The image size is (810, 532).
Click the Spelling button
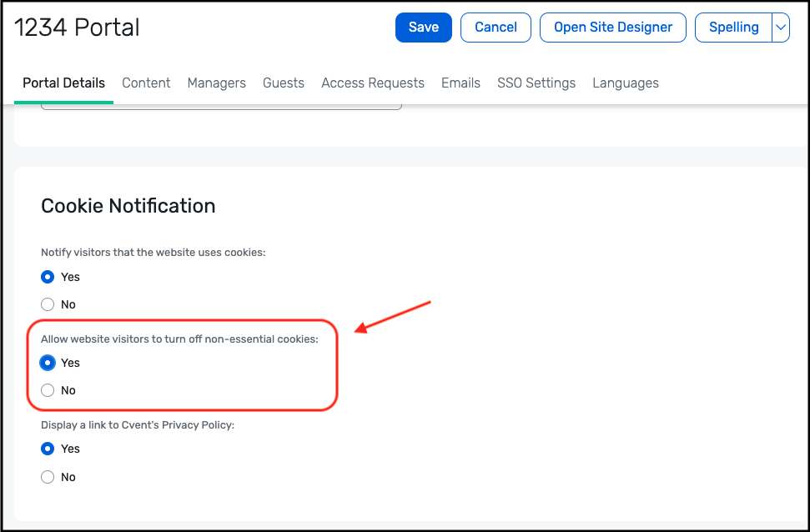coord(733,28)
